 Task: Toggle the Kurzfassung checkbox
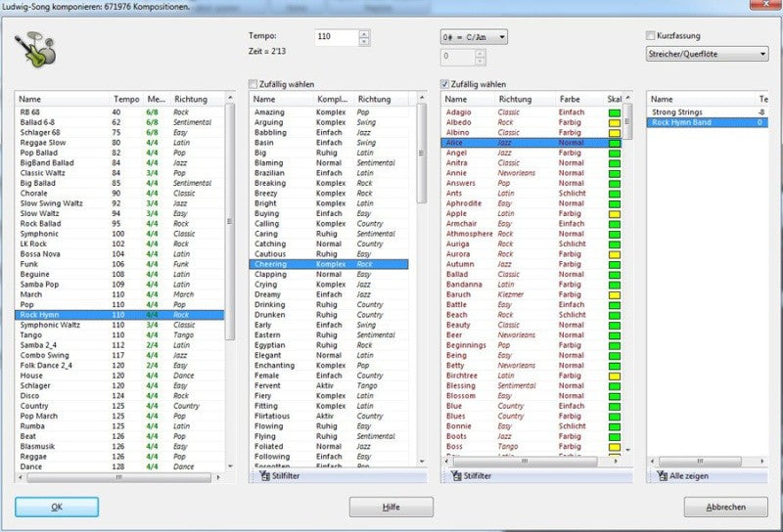650,35
